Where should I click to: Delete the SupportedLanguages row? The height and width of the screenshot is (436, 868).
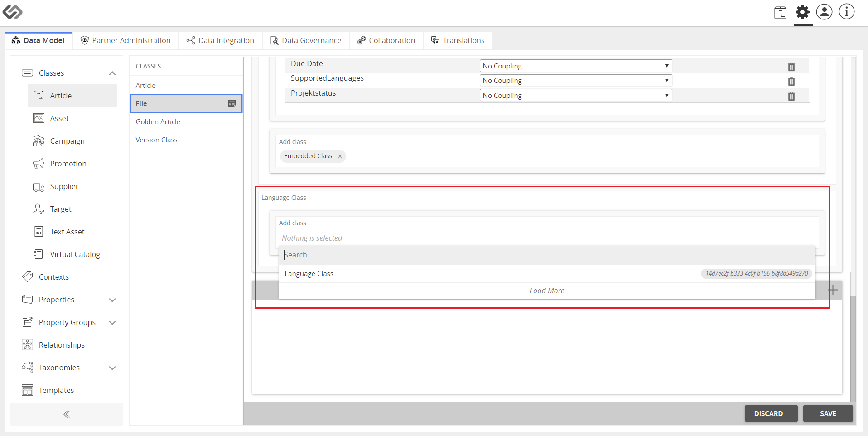[791, 81]
